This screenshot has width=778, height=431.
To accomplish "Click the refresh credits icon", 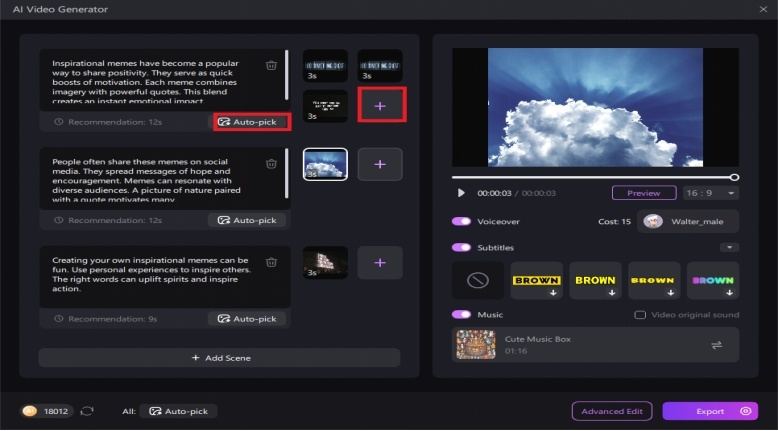I will click(87, 411).
